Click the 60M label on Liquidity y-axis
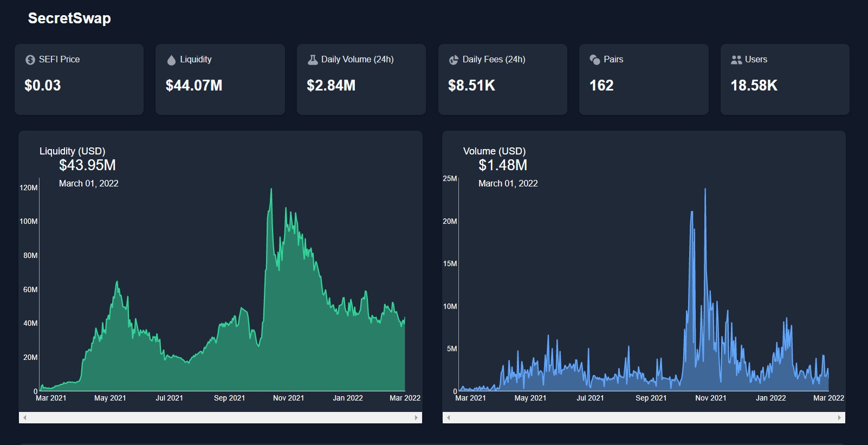Viewport: 868px width, 445px height. point(30,289)
